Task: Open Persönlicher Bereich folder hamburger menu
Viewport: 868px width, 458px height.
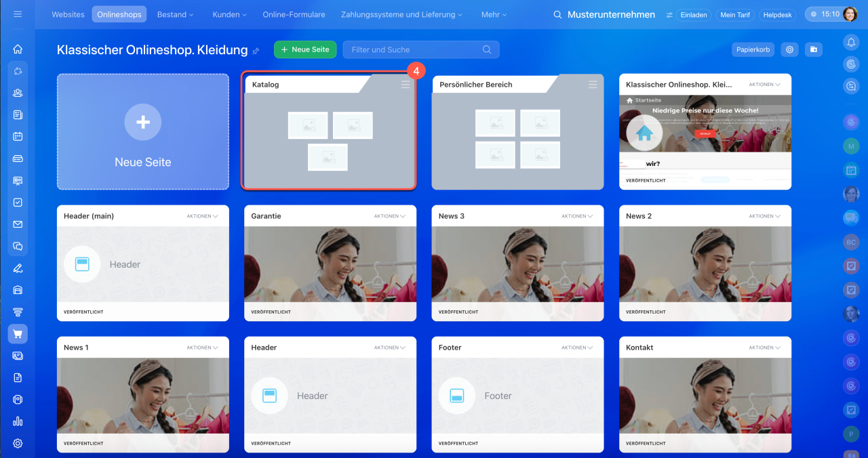Action: click(593, 84)
